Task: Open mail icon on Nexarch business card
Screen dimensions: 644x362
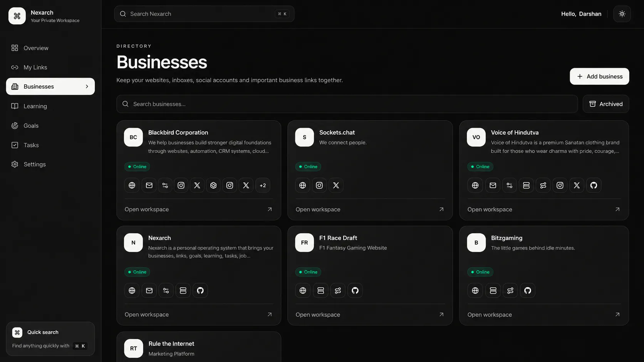Action: point(149,290)
